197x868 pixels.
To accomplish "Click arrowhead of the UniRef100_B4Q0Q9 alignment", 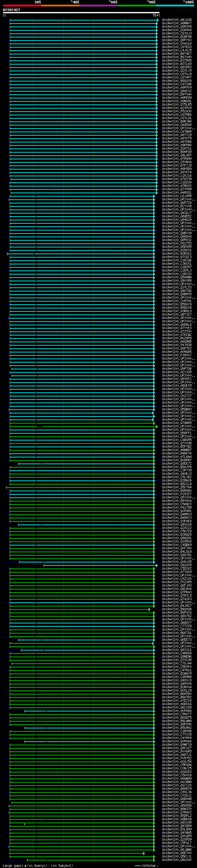I will (150, 610).
